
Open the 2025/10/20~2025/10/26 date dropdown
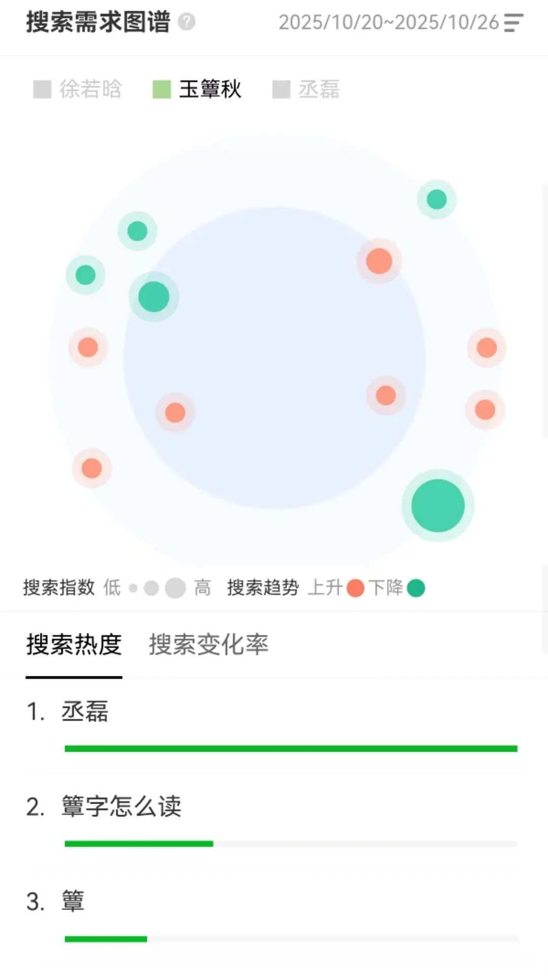[x=389, y=22]
